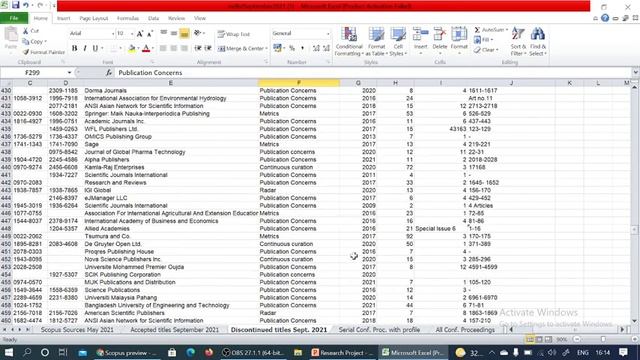Decrease the font size
This screenshot has width=640, height=360.
[x=149, y=33]
